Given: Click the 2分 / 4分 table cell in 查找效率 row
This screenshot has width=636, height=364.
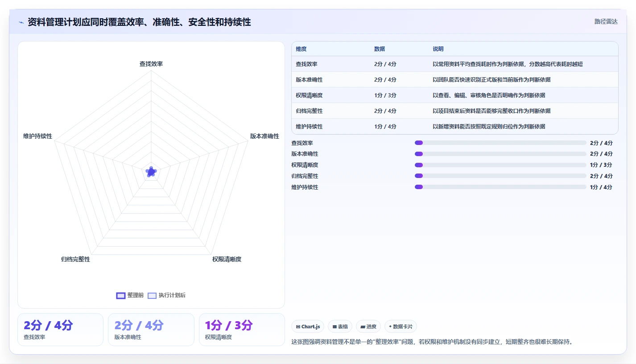Looking at the screenshot, I should (x=385, y=64).
